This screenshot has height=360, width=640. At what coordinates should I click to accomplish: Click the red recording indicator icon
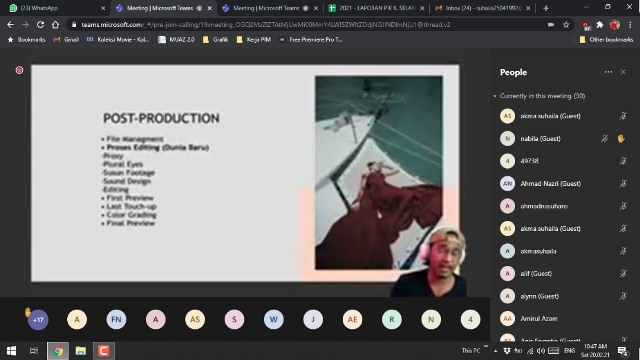(19, 70)
